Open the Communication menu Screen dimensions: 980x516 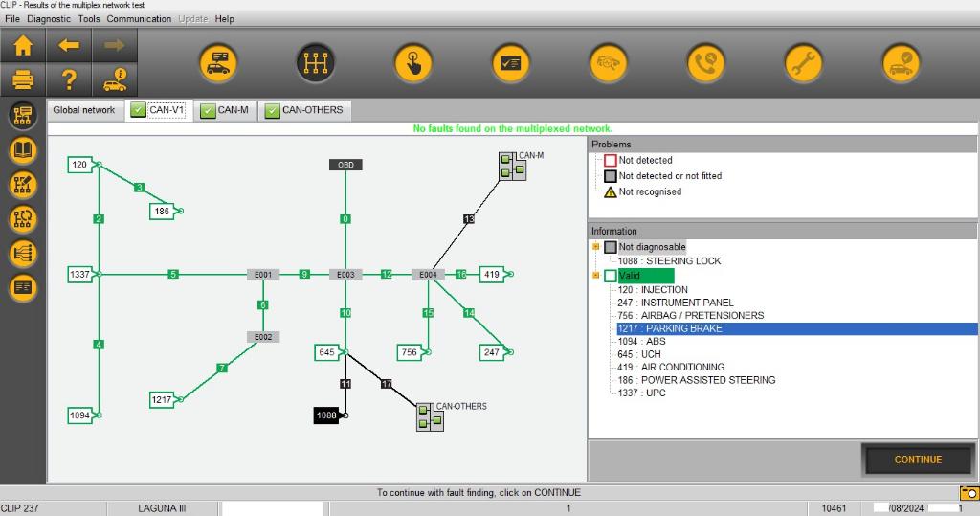point(139,19)
